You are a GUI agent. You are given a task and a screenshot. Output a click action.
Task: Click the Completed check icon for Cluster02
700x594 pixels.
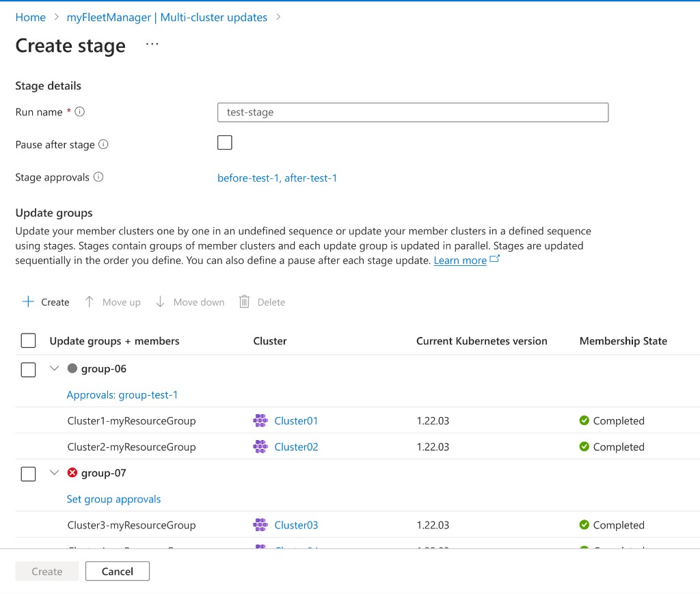pyautogui.click(x=584, y=446)
